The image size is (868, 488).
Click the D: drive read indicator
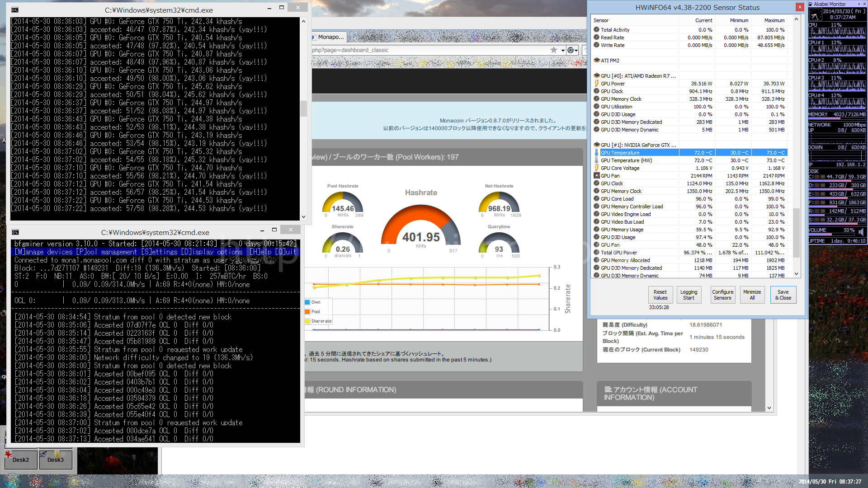point(817,185)
